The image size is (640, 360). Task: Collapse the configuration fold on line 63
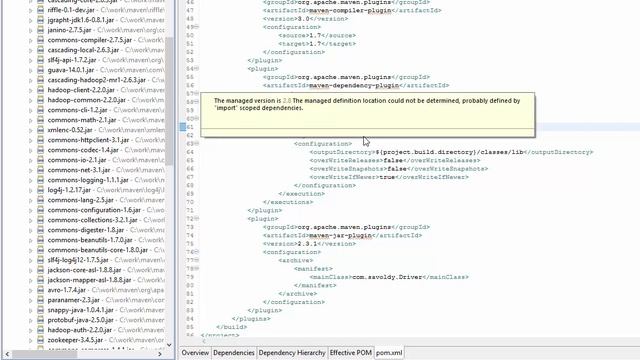[x=196, y=144]
